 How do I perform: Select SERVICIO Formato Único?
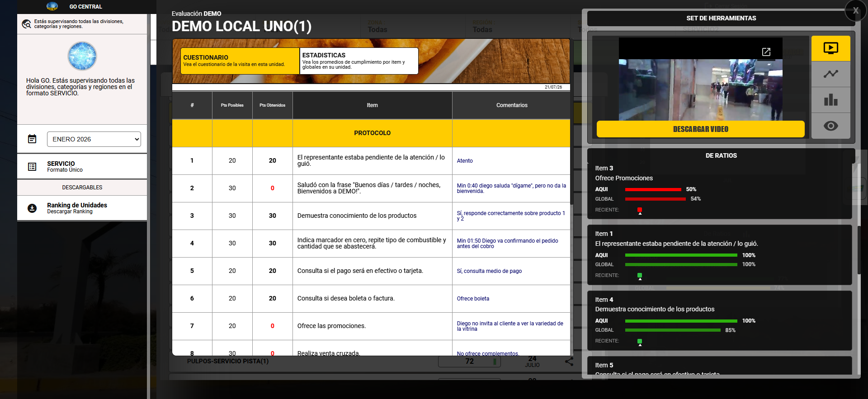click(x=82, y=167)
